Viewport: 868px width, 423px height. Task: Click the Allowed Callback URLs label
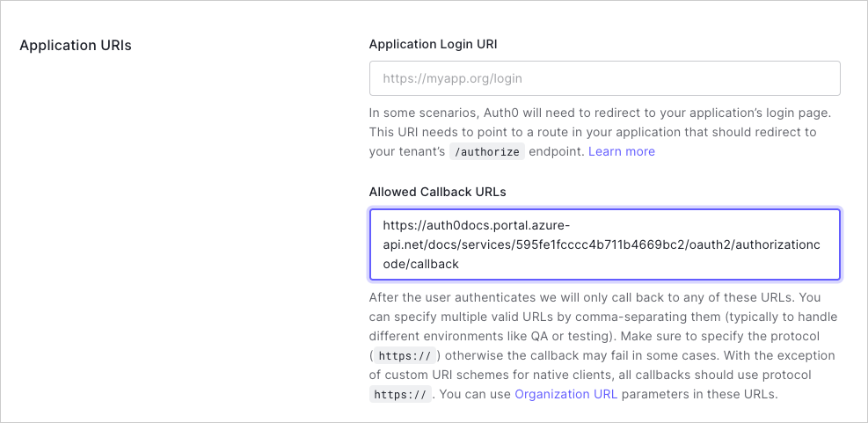[437, 192]
